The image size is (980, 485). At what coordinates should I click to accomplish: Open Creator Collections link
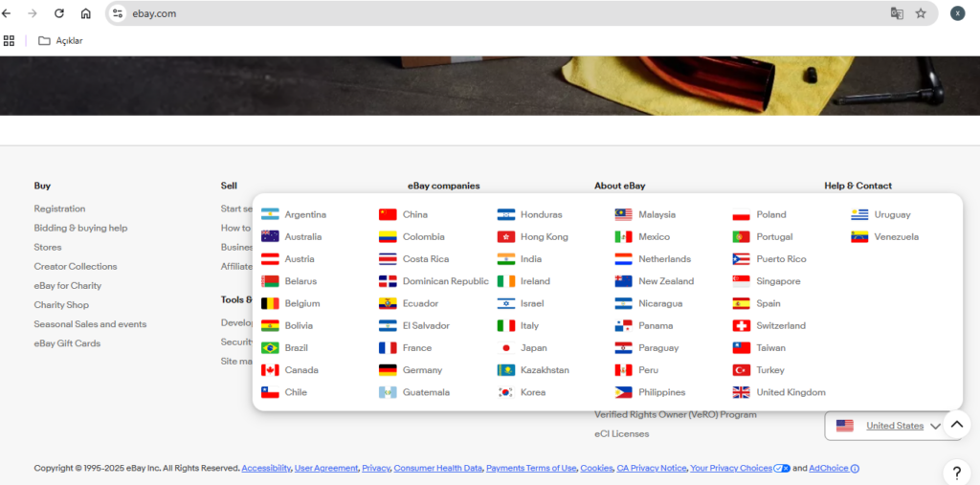[x=76, y=266]
